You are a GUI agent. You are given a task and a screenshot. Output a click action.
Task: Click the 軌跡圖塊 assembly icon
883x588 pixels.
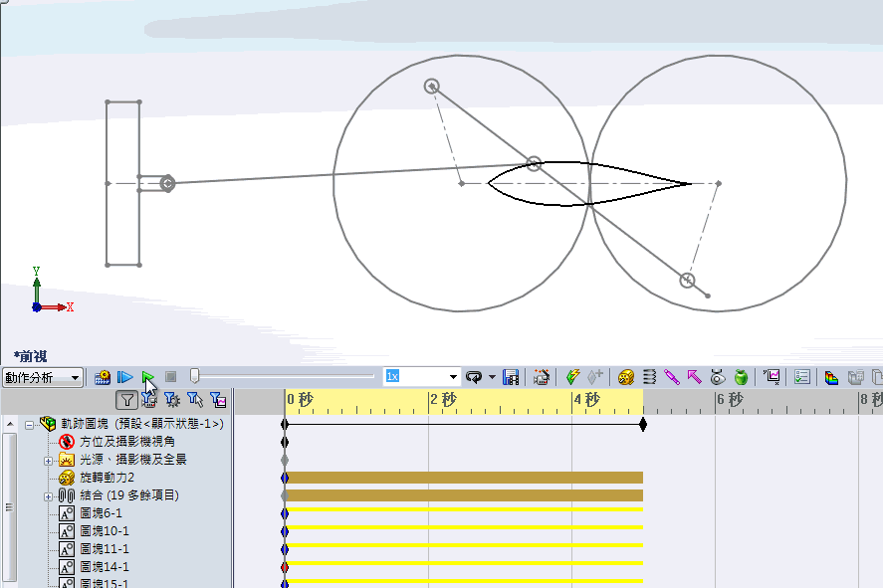[x=48, y=424]
